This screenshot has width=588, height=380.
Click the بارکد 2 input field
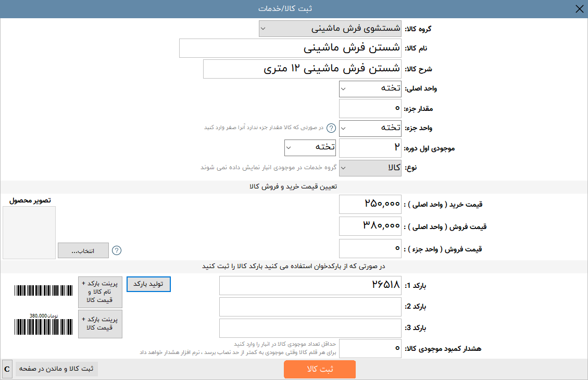(x=310, y=307)
